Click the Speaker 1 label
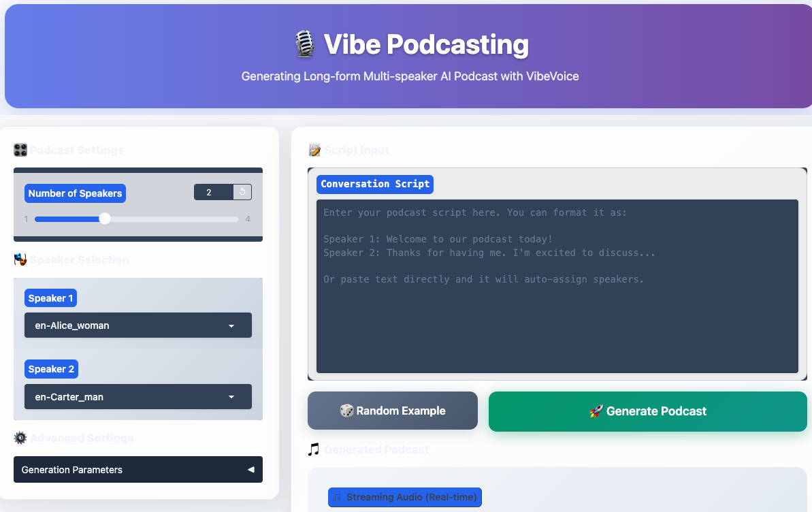The height and width of the screenshot is (512, 812). pos(51,298)
